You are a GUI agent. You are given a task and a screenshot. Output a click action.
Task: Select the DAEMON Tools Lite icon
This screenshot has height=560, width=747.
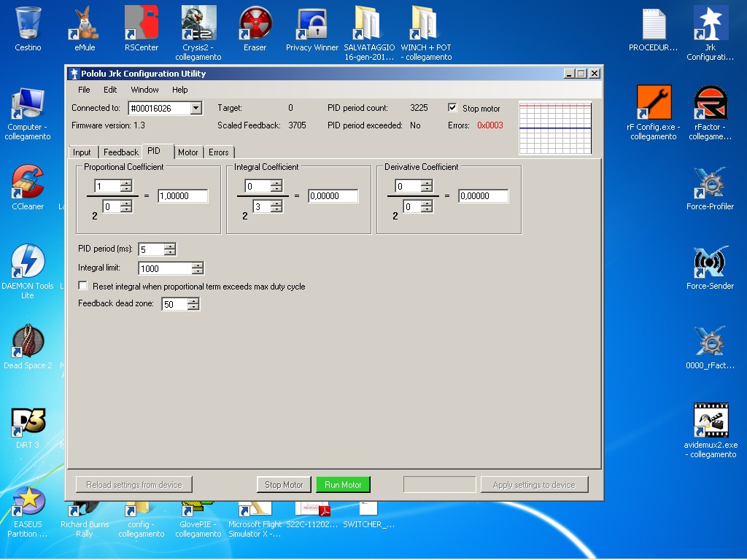pyautogui.click(x=28, y=262)
